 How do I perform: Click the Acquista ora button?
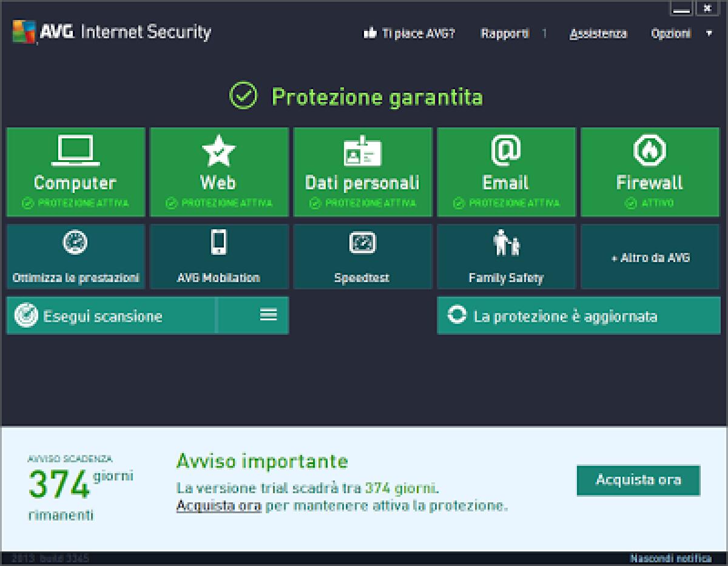(638, 480)
